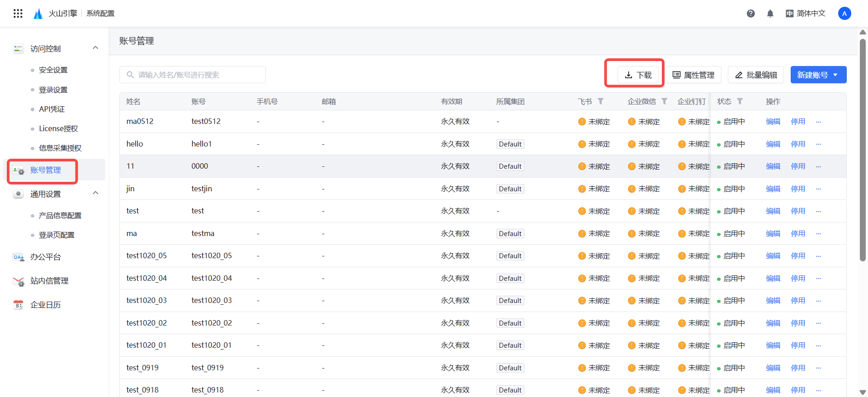The image size is (868, 397).
Task: Open the language selector 简体中文
Action: 806,14
